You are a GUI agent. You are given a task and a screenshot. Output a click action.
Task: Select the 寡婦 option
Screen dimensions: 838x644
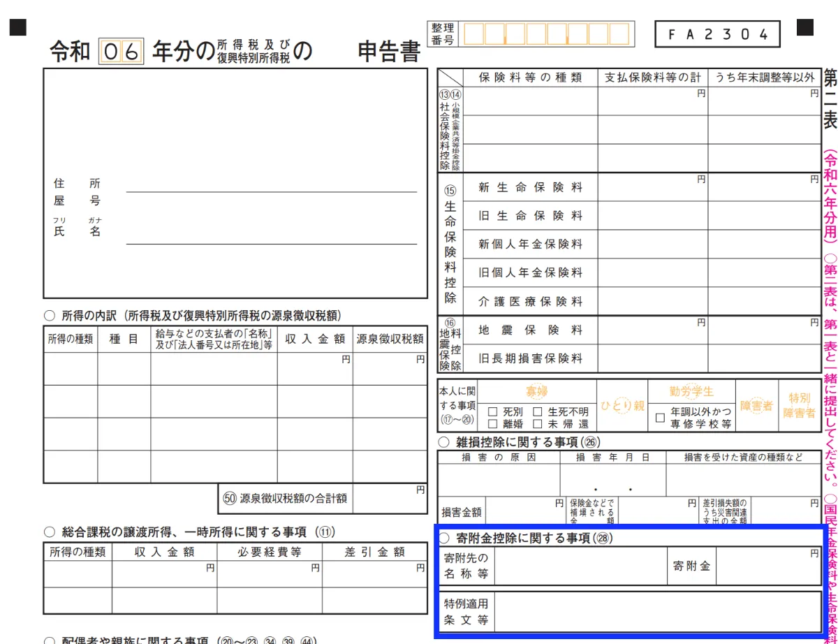pyautogui.click(x=537, y=392)
